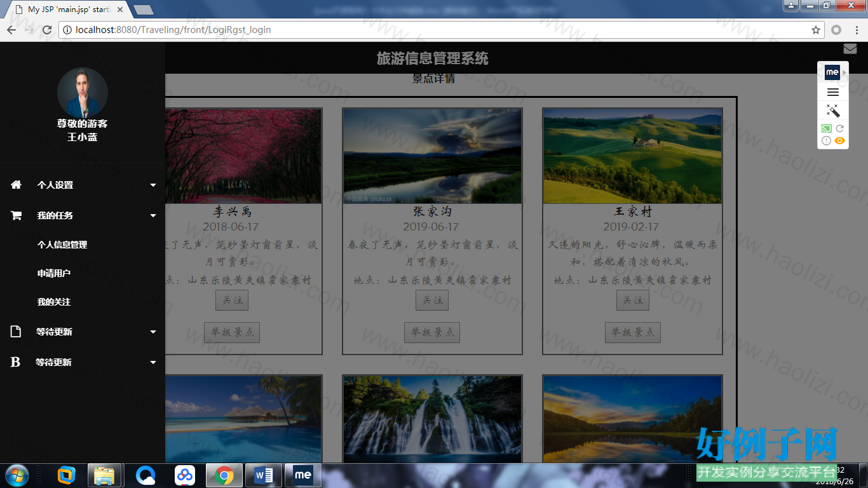Collapse the 我的任务 dropdown arrow
The image size is (868, 488).
[x=153, y=216]
